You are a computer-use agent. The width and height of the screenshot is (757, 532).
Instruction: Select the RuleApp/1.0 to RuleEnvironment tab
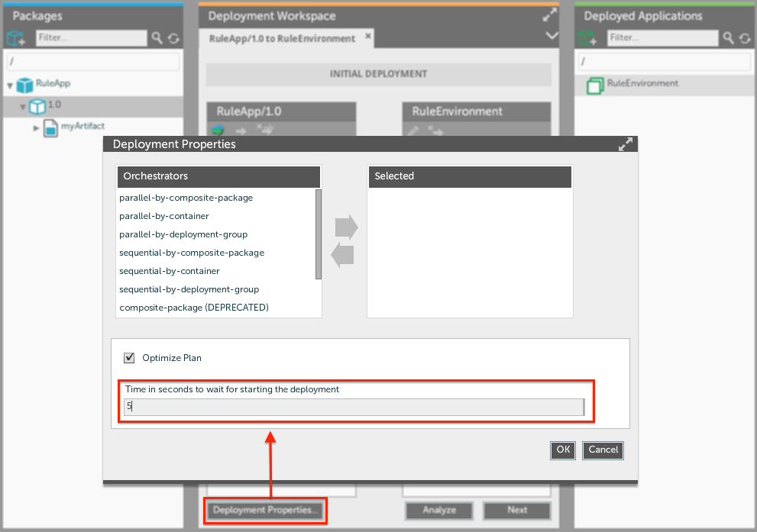point(282,38)
